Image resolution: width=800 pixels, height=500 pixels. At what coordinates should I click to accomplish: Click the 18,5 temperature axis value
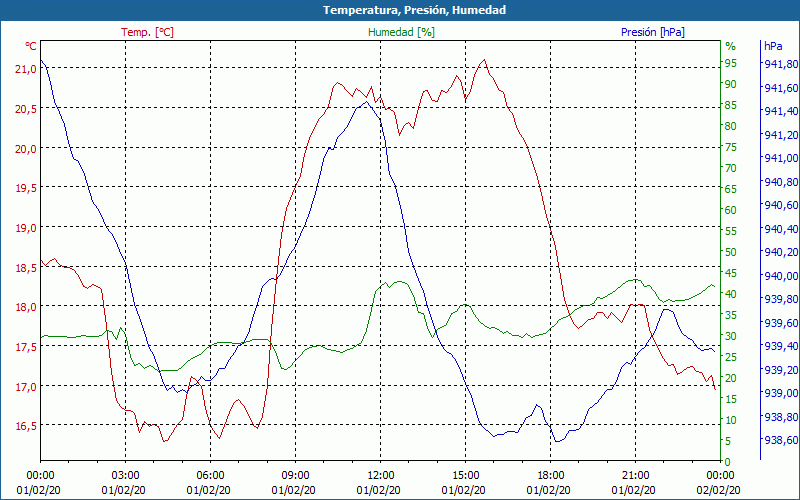26,268
